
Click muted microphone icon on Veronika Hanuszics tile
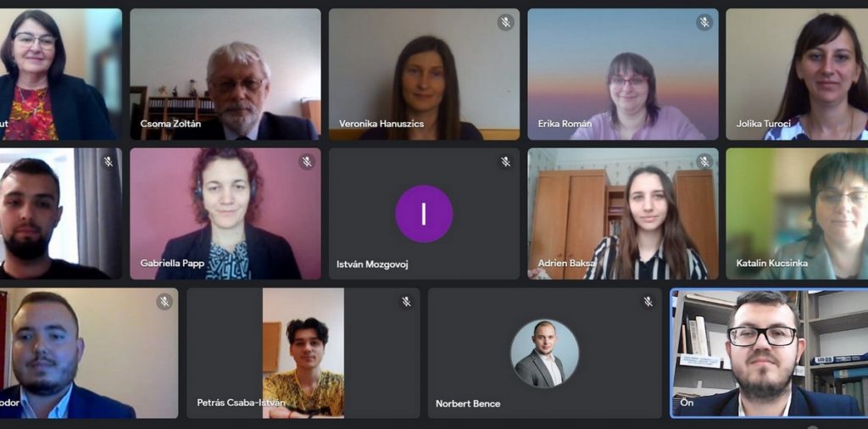click(505, 22)
